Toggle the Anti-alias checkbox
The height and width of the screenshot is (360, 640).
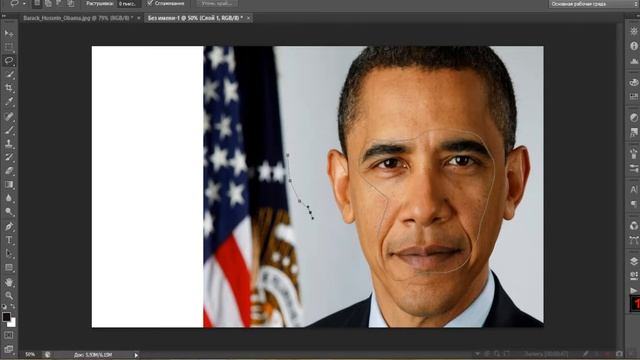tap(150, 3)
